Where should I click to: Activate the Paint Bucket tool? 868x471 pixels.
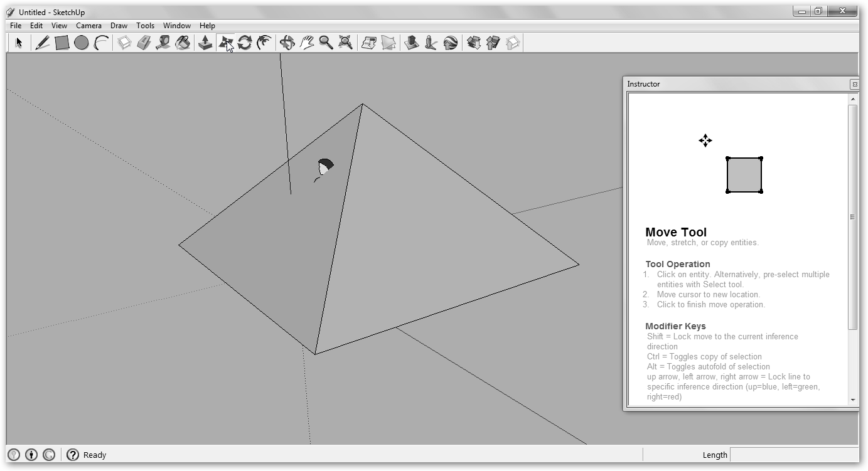pyautogui.click(x=183, y=43)
